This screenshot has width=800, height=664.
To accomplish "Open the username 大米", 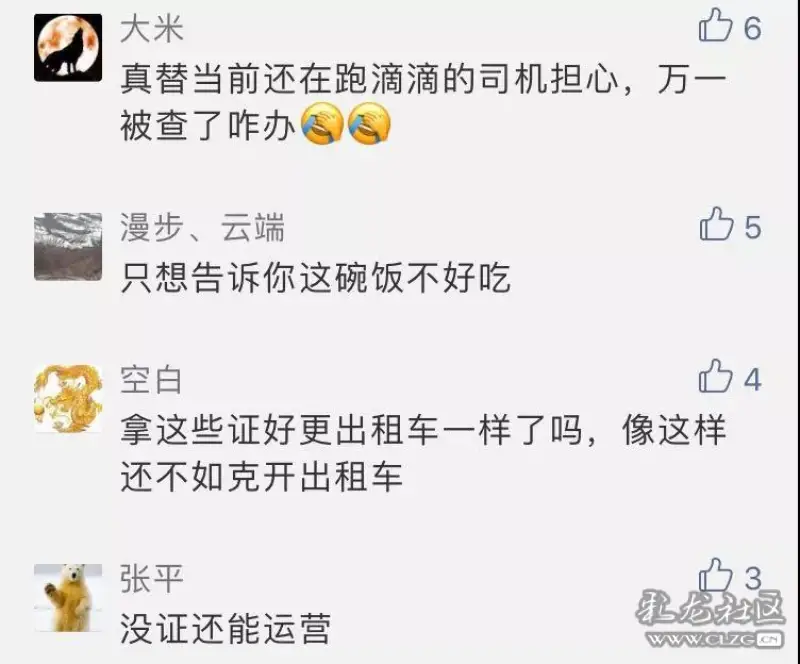I will point(152,28).
